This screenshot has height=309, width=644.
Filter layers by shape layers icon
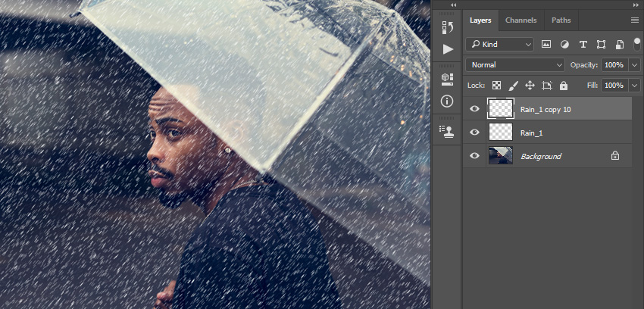602,45
